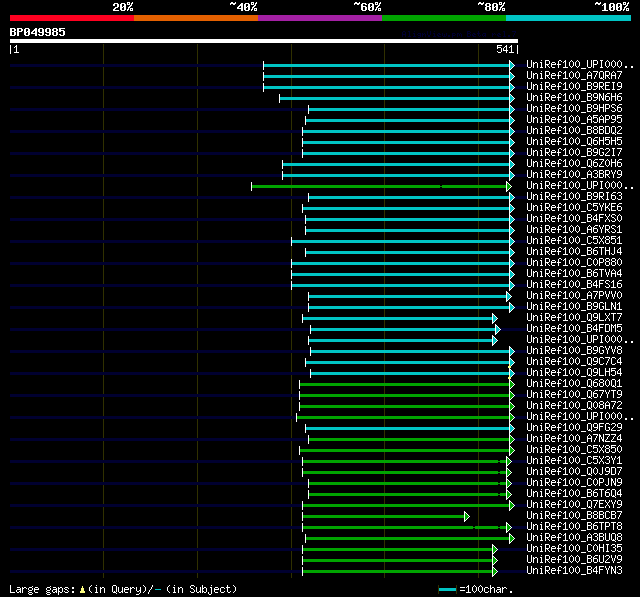The width and height of the screenshot is (640, 597).
Task: Select the UniRef100_Q9C7C4 label
Action: (x=574, y=362)
